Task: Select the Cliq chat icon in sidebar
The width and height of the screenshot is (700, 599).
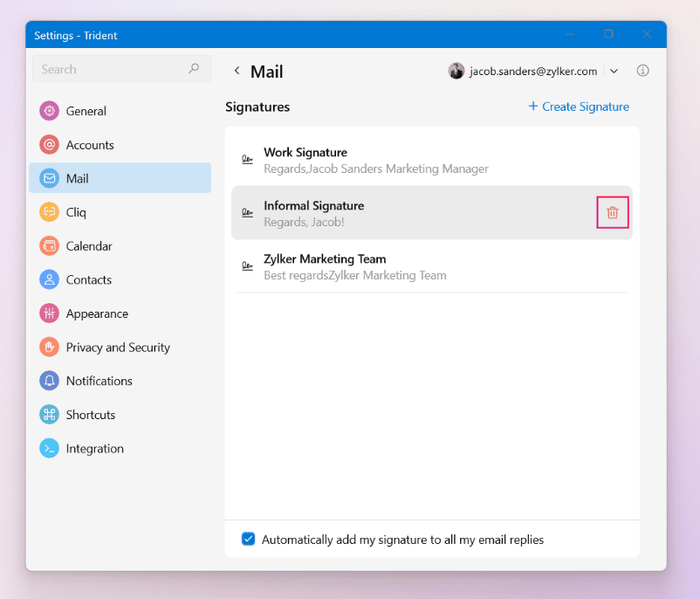Action: (x=50, y=212)
